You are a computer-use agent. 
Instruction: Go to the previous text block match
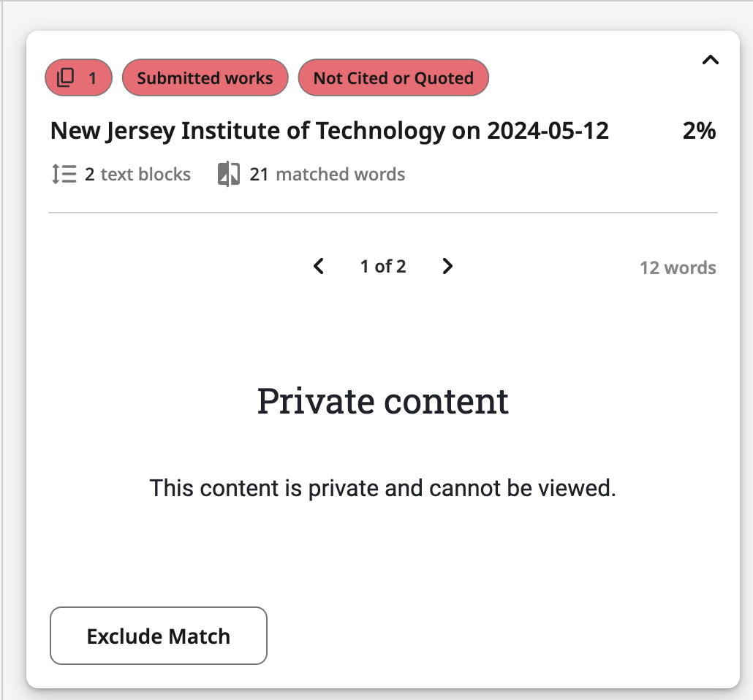(x=319, y=266)
